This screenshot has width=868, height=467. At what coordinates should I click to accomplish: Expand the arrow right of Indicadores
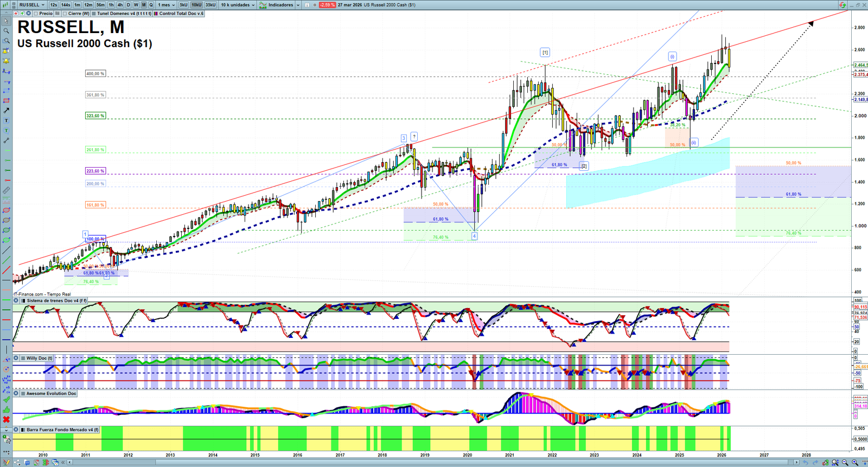298,5
